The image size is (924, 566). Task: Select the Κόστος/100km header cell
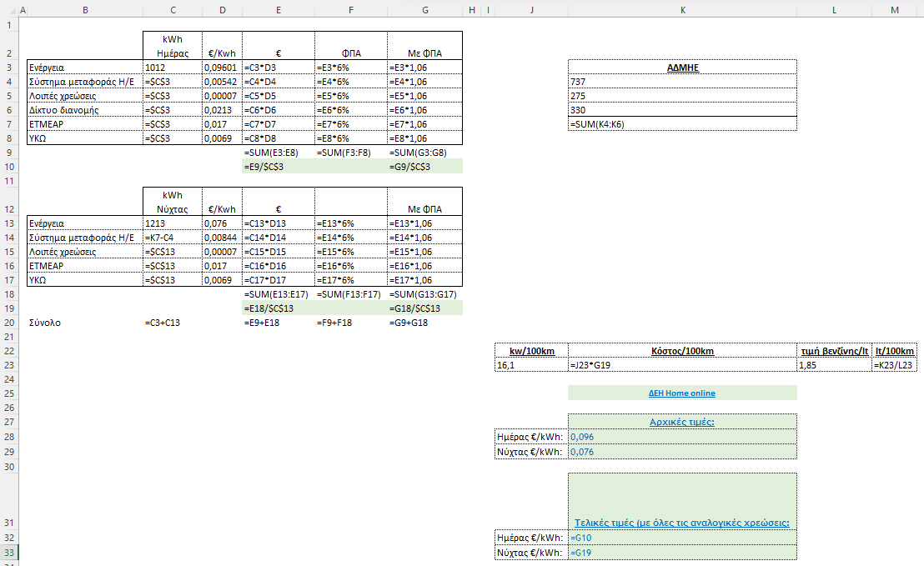click(x=682, y=351)
